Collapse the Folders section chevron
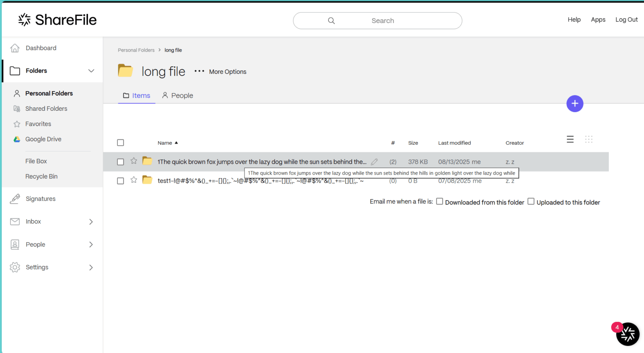Screen dimensions: 644x353 pyautogui.click(x=91, y=71)
